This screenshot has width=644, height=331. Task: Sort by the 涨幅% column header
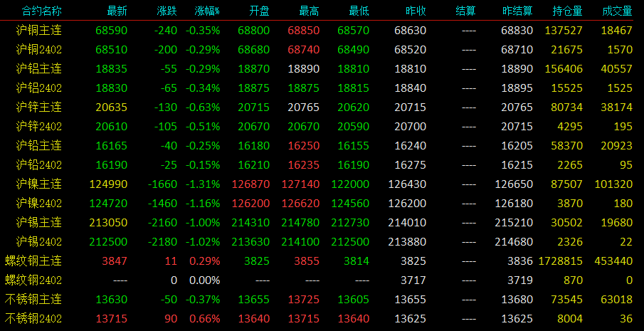(x=207, y=11)
